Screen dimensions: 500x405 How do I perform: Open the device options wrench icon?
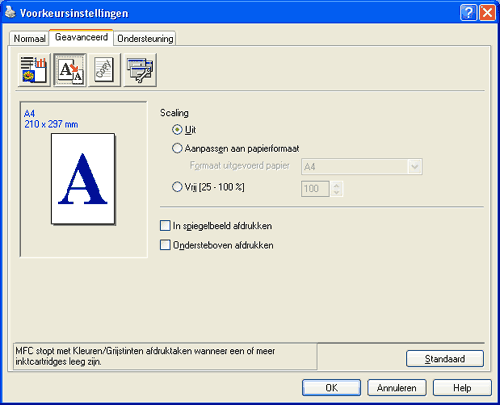pos(140,70)
